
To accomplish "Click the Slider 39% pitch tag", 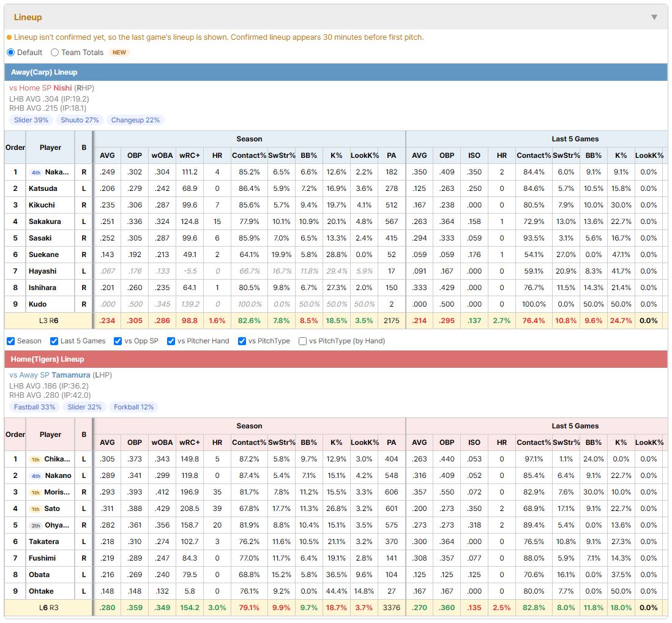I will click(31, 120).
